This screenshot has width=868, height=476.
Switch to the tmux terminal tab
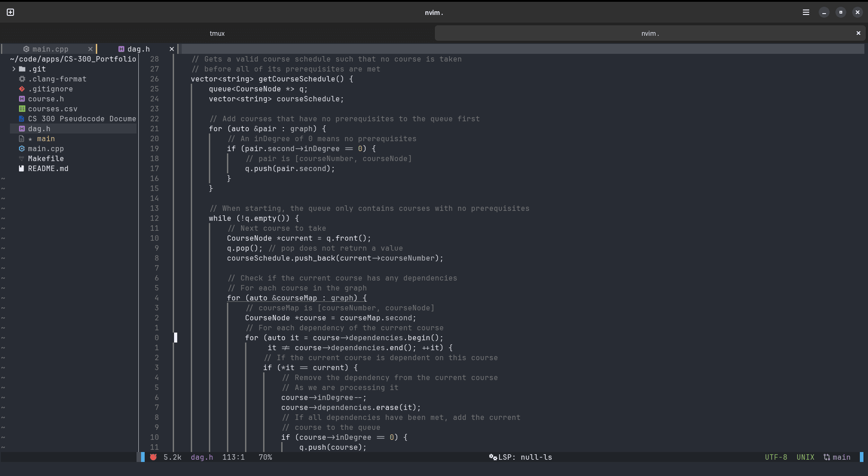point(217,33)
